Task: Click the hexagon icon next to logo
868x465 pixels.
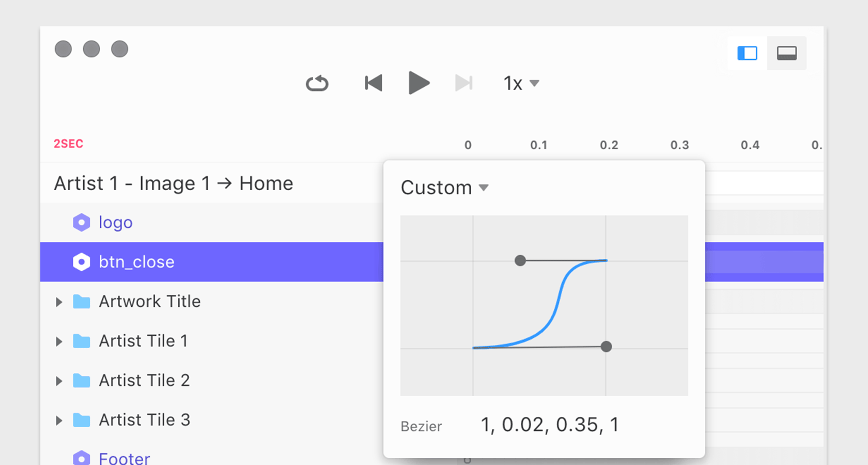Action: point(81,222)
